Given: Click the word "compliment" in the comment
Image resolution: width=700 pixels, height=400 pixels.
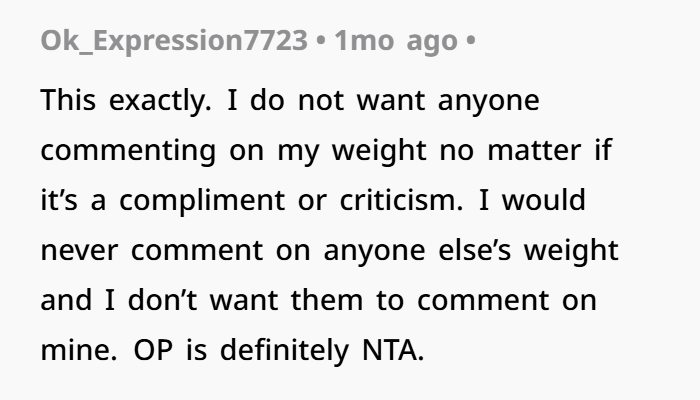Looking at the screenshot, I should click(202, 200).
